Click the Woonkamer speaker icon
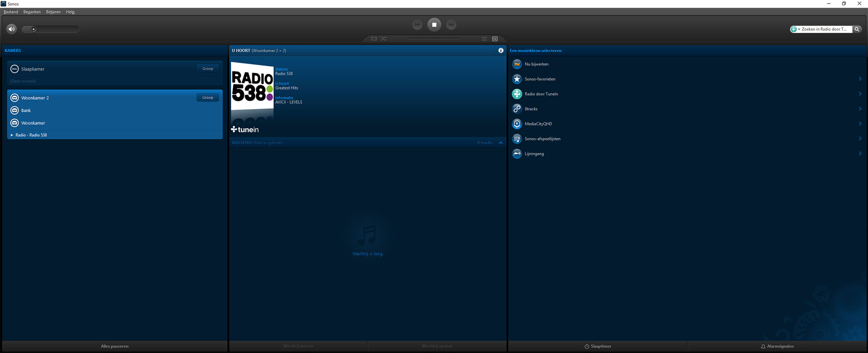 click(14, 123)
